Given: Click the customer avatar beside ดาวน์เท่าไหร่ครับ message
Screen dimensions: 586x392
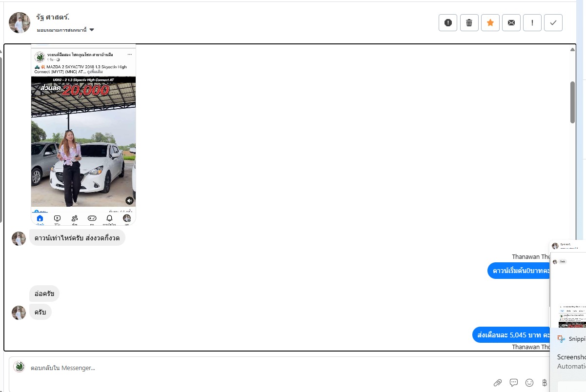Looking at the screenshot, I should (x=19, y=238).
